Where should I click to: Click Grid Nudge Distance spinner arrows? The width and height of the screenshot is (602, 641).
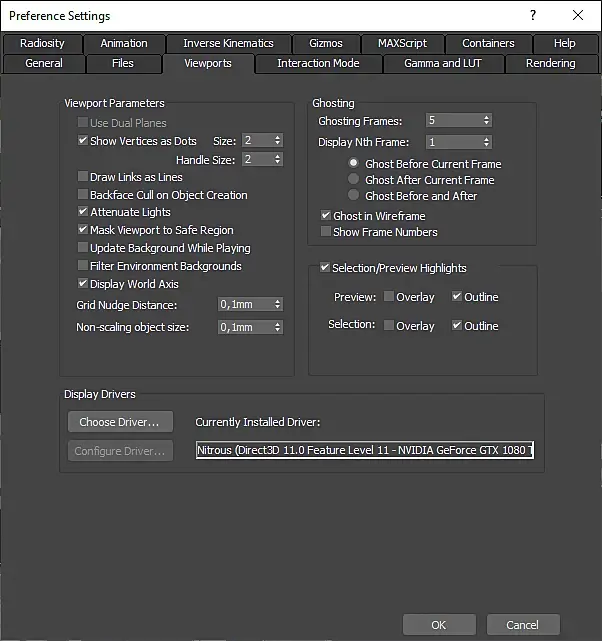278,304
